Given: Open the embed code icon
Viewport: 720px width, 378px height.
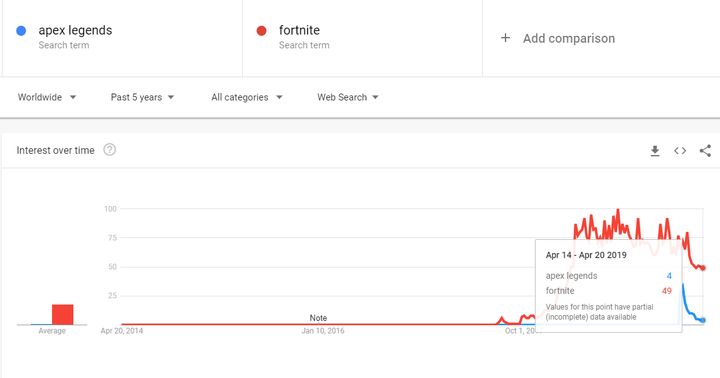Looking at the screenshot, I should point(680,151).
